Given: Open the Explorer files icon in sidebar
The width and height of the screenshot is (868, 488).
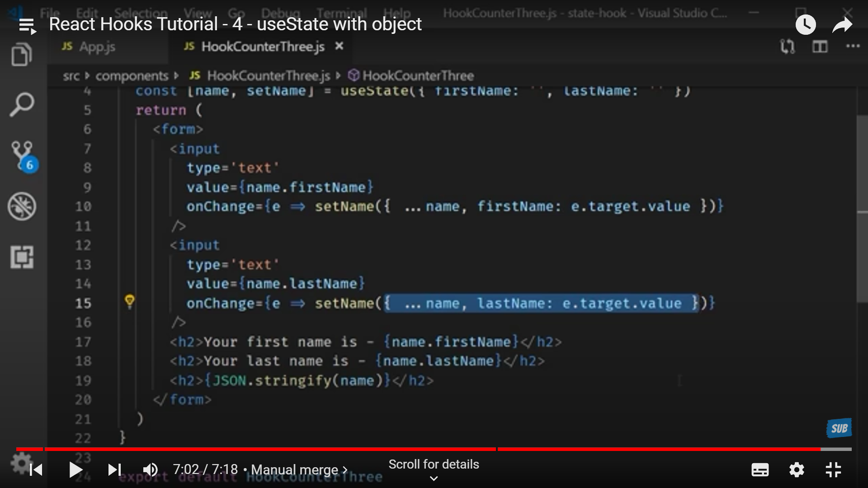Looking at the screenshot, I should pos(21,55).
